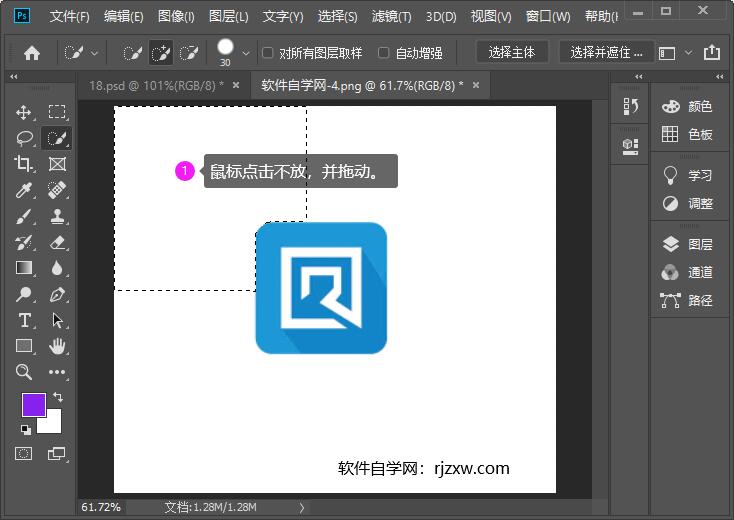
Task: Close the 软件自学网-4.png document tab
Action: pyautogui.click(x=476, y=85)
